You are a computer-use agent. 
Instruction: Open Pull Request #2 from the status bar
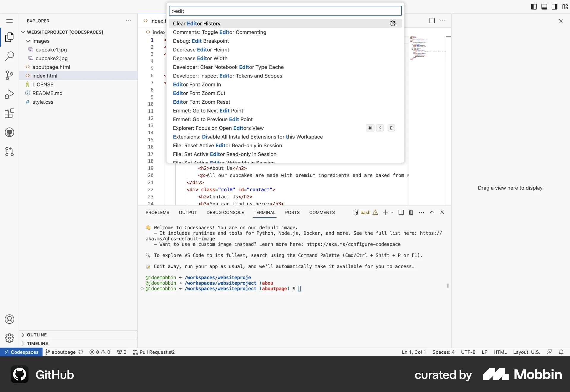(x=157, y=352)
